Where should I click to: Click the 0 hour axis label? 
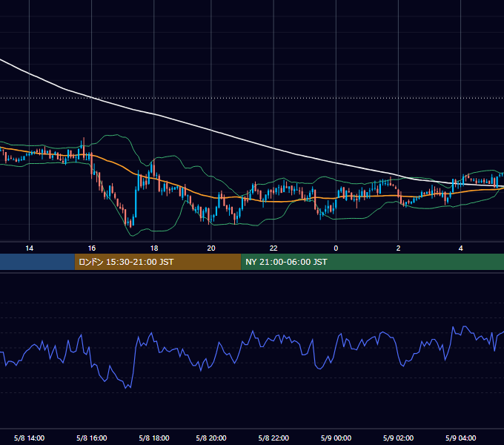click(x=336, y=248)
